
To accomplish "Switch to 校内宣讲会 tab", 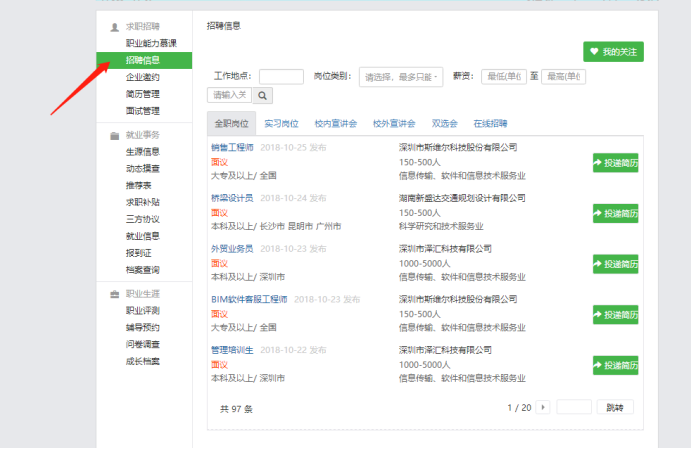I will click(336, 124).
